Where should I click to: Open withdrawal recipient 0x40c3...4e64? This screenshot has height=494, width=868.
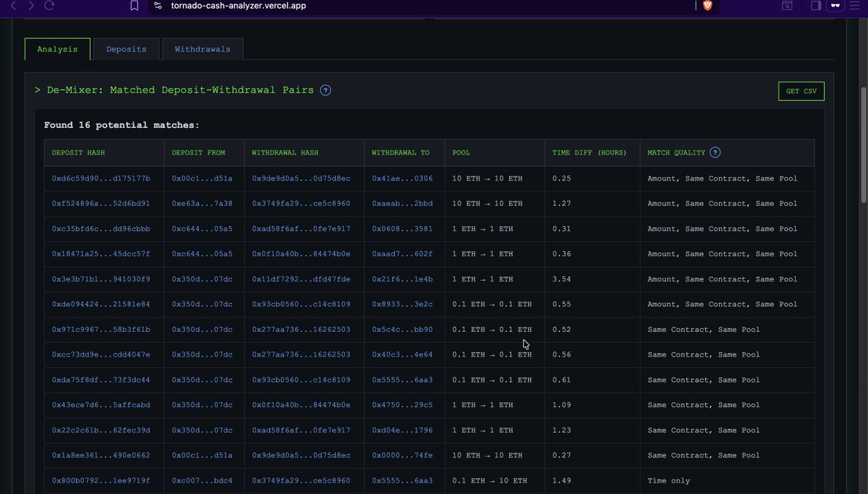tap(402, 354)
